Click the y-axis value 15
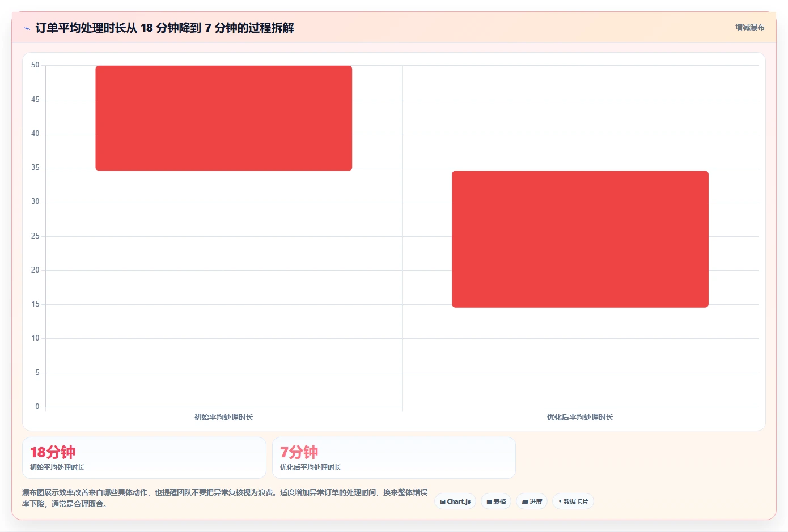The image size is (788, 532). [35, 304]
